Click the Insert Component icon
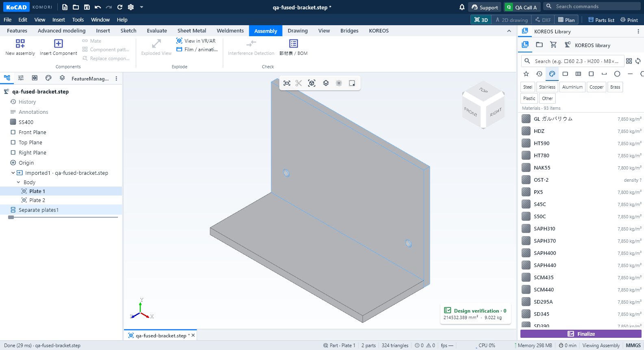 (59, 43)
